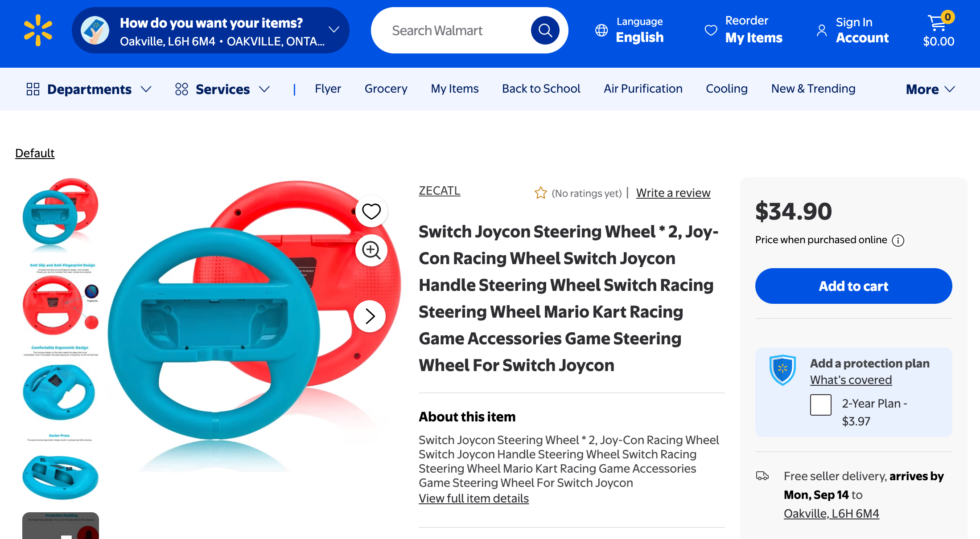Open Air Purification nav link

(x=643, y=89)
